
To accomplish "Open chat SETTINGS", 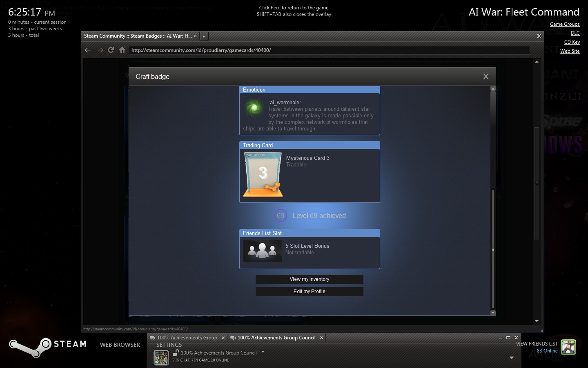I will click(169, 345).
